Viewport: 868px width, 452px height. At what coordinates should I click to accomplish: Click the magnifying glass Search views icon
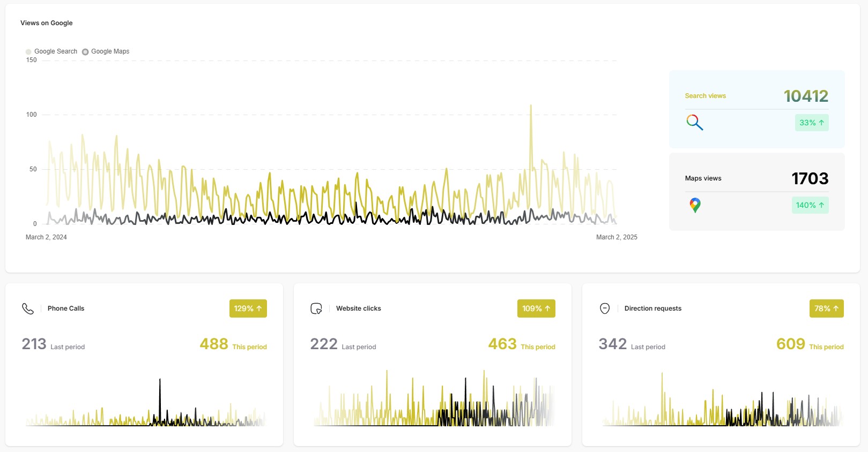click(694, 123)
